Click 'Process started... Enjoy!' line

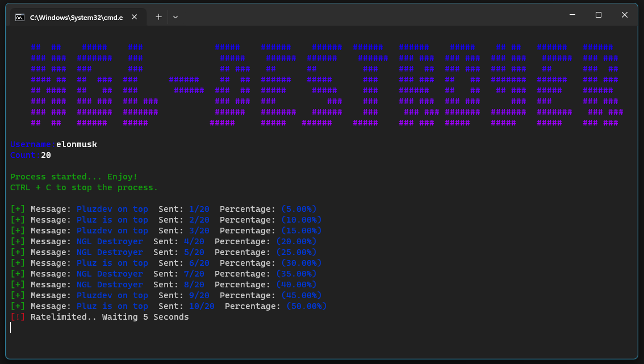(x=74, y=177)
